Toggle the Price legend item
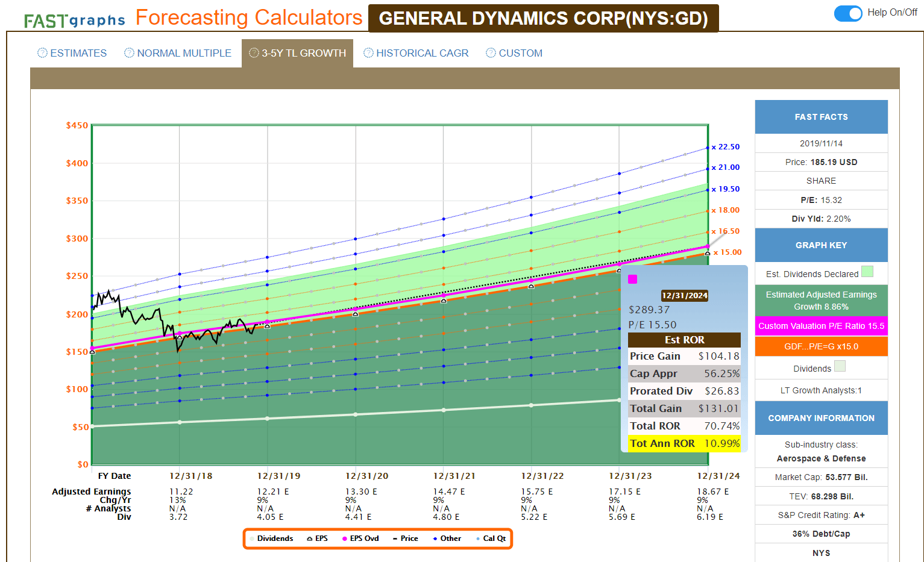 click(405, 539)
